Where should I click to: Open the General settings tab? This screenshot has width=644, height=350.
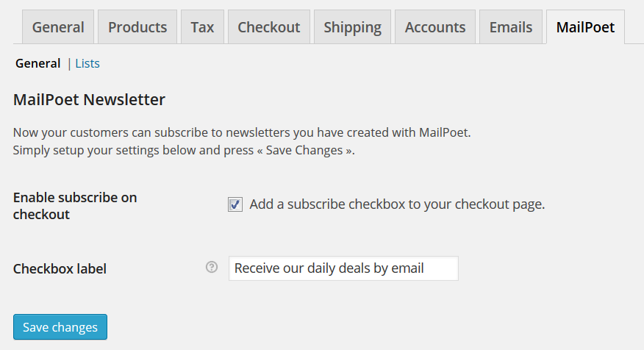(x=58, y=27)
